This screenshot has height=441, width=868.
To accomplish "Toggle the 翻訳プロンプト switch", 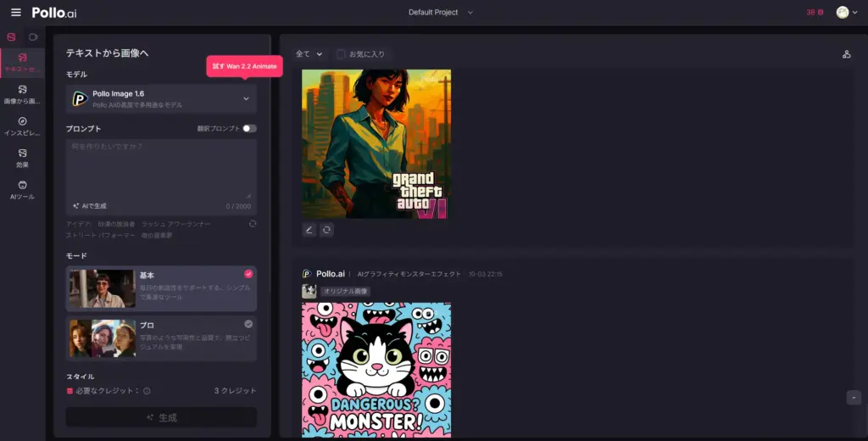I will (249, 129).
